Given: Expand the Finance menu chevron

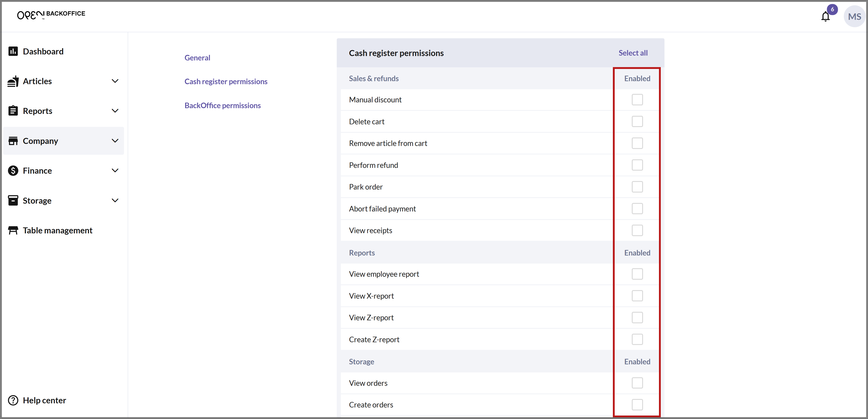Looking at the screenshot, I should tap(115, 171).
